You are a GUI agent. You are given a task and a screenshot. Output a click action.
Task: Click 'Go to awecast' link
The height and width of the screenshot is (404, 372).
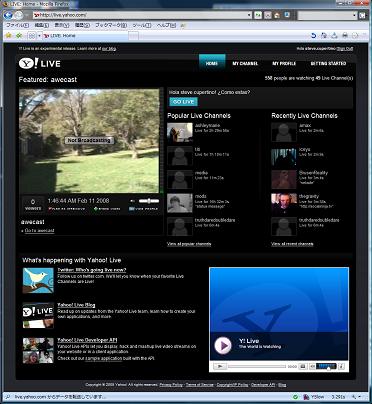pyautogui.click(x=39, y=230)
